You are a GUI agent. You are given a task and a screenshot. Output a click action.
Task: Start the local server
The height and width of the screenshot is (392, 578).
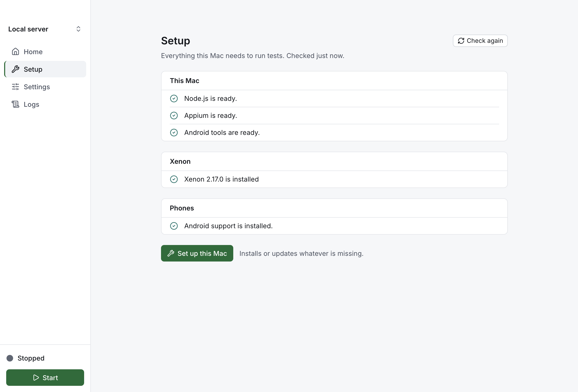point(45,378)
